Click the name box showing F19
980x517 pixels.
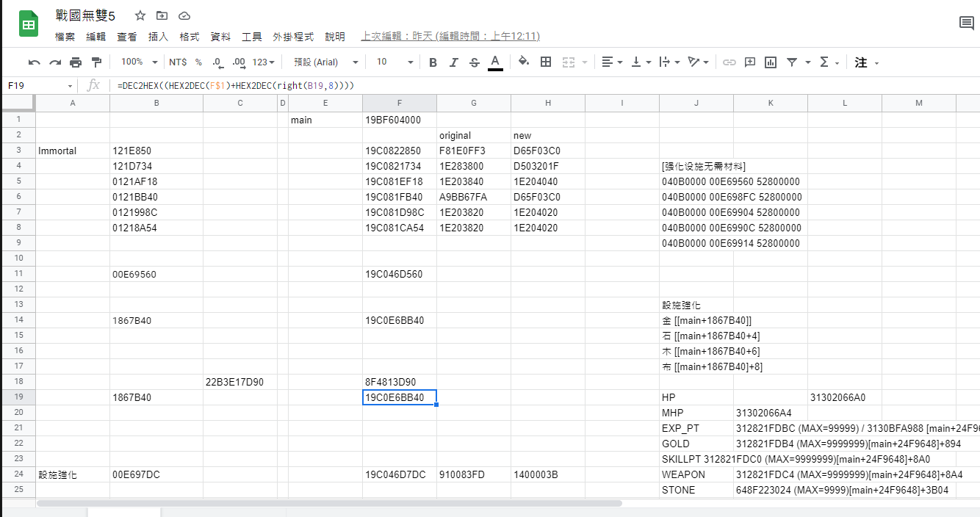click(35, 86)
